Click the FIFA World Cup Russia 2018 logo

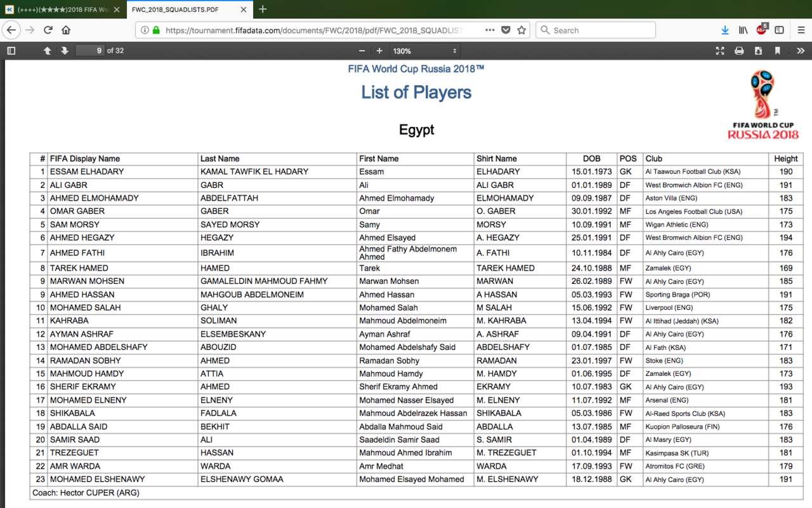point(763,104)
